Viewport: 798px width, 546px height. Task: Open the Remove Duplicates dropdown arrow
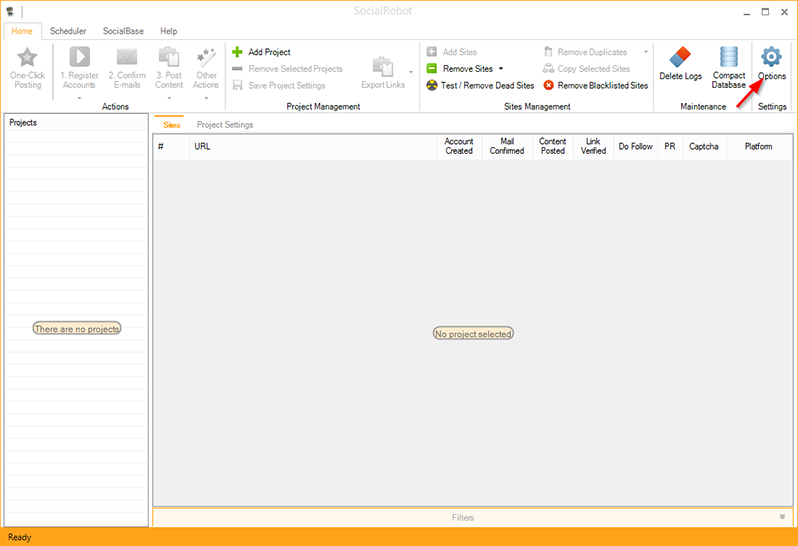[x=646, y=52]
